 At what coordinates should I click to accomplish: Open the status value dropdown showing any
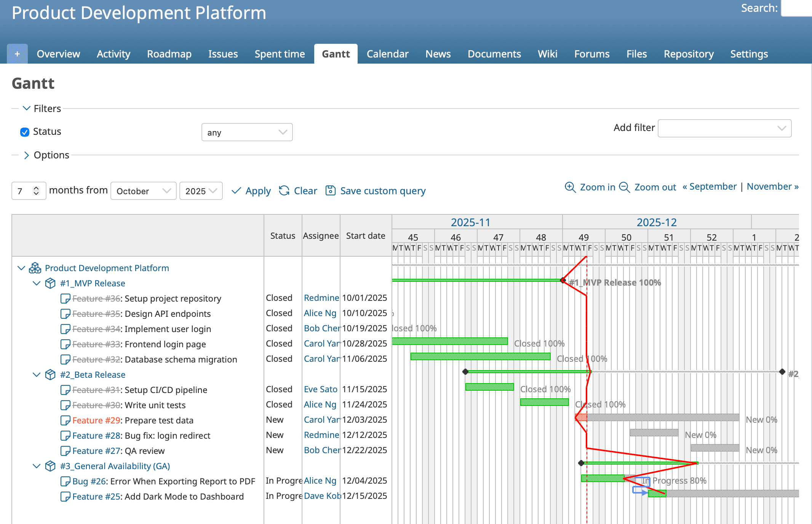(x=247, y=132)
